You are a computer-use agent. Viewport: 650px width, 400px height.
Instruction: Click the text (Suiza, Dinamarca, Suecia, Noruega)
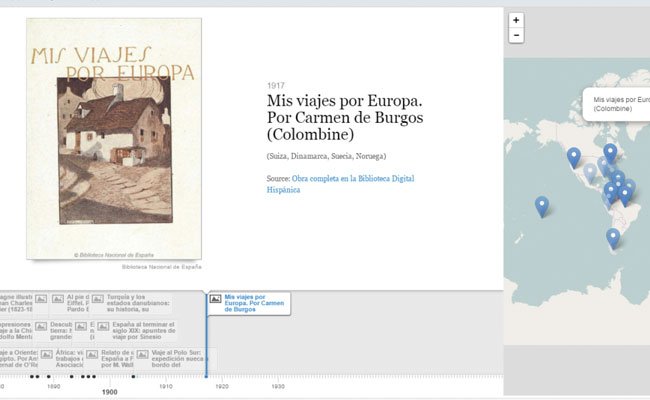tap(326, 156)
